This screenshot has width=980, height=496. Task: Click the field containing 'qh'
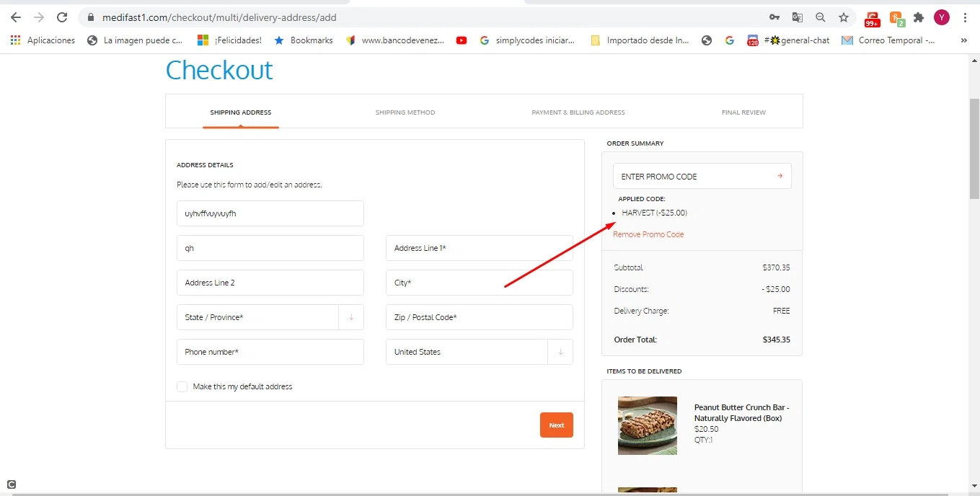tap(270, 248)
